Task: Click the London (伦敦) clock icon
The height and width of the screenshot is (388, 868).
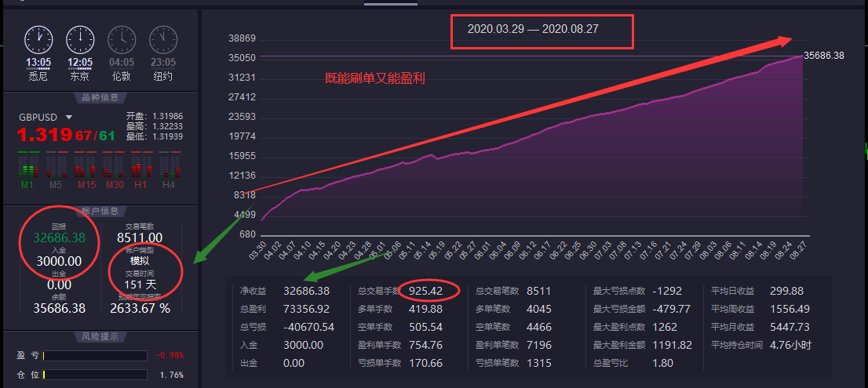Action: point(121,39)
